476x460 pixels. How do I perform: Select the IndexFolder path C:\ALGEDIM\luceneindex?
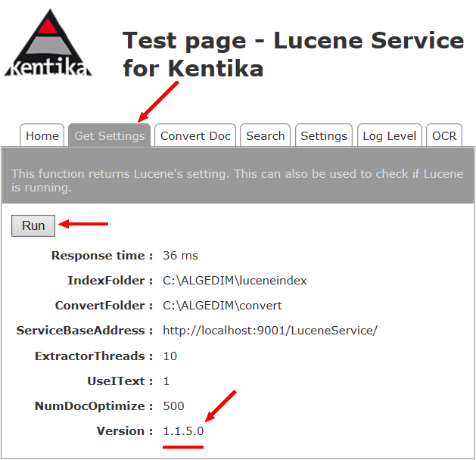pos(235,281)
